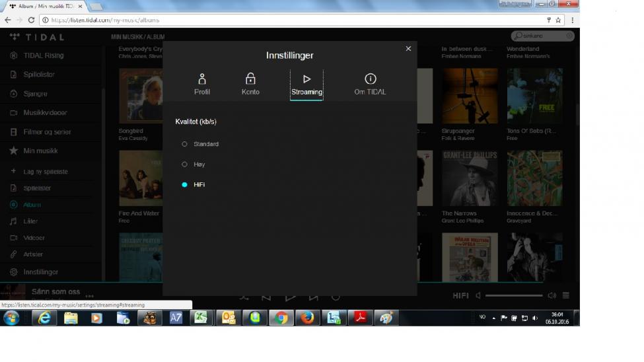Click the plus icon for new playlist

13,171
